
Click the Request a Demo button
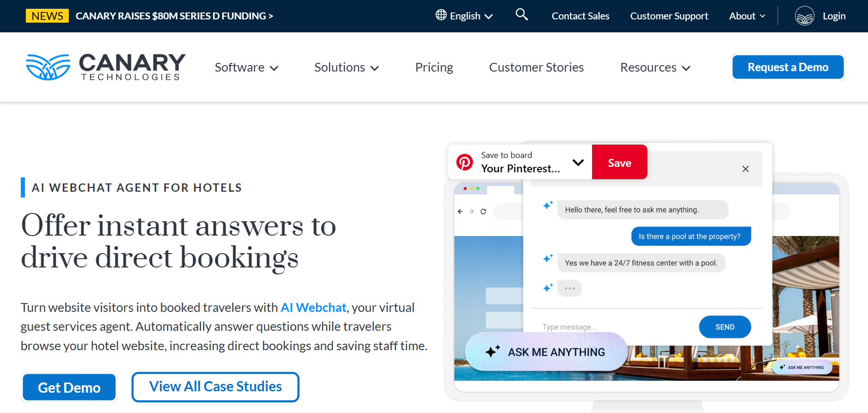point(788,67)
